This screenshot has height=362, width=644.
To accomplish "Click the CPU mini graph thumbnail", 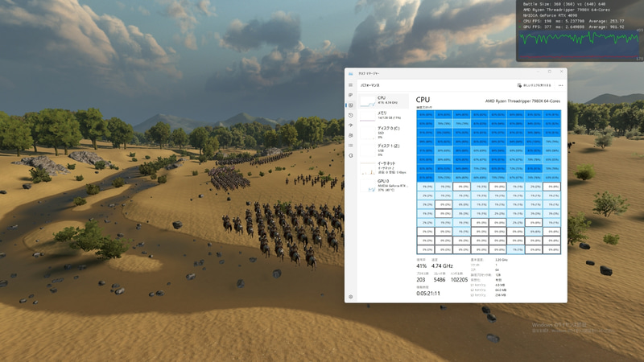I will coord(368,101).
